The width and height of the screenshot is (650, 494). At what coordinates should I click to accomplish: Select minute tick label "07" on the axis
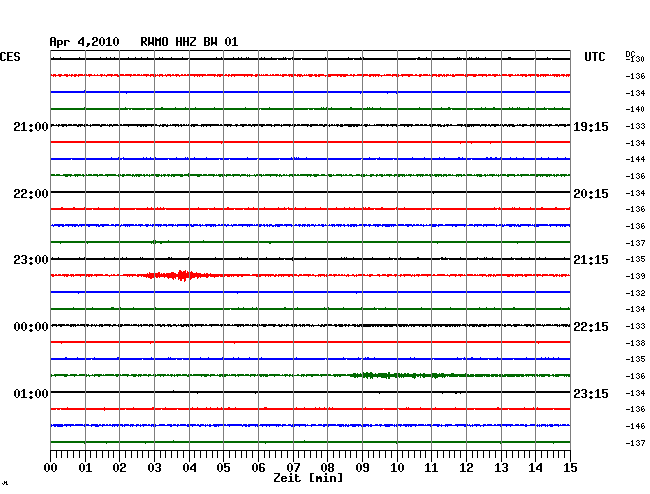(293, 467)
